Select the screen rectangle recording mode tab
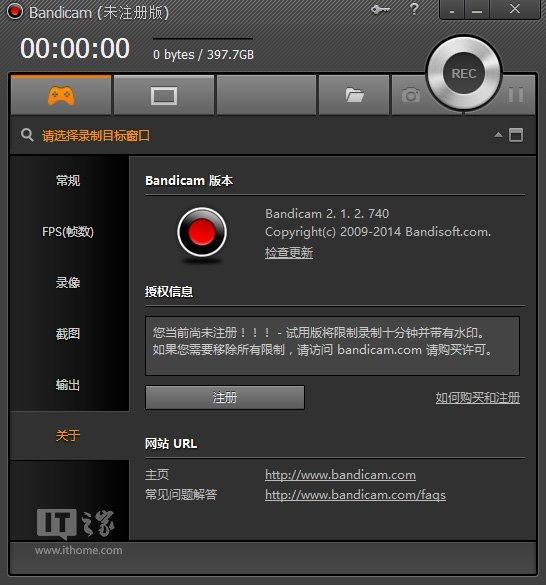 tap(164, 96)
